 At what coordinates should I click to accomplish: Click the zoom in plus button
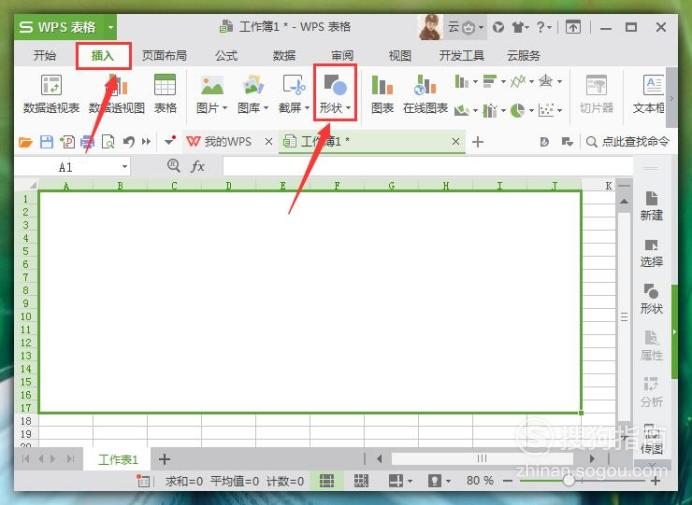coord(656,481)
